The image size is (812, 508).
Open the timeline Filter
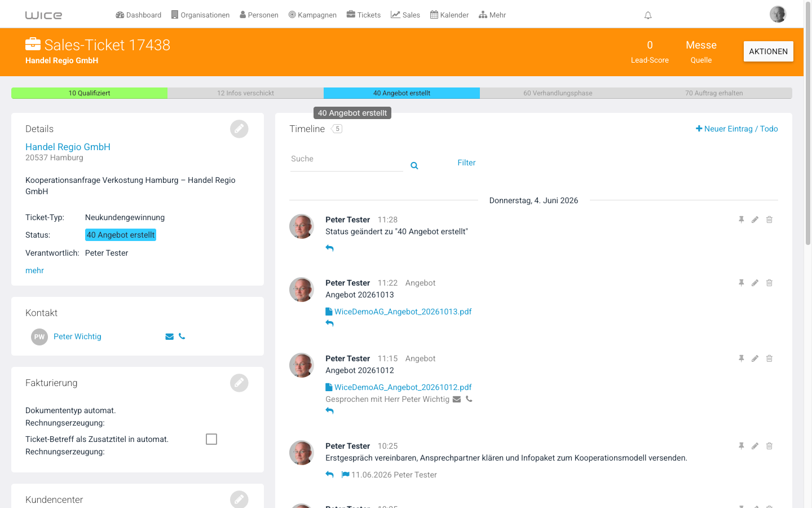(466, 163)
